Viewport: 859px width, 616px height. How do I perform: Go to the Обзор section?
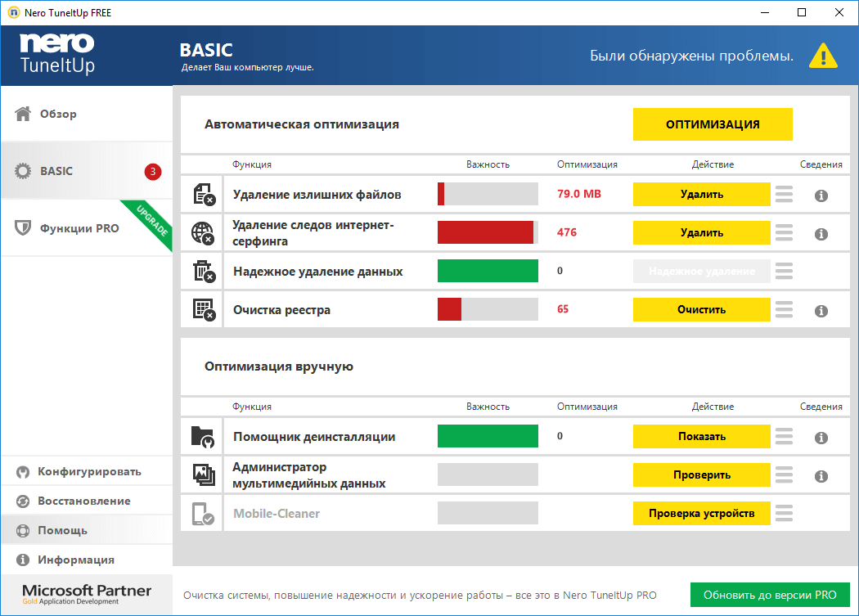pos(87,114)
